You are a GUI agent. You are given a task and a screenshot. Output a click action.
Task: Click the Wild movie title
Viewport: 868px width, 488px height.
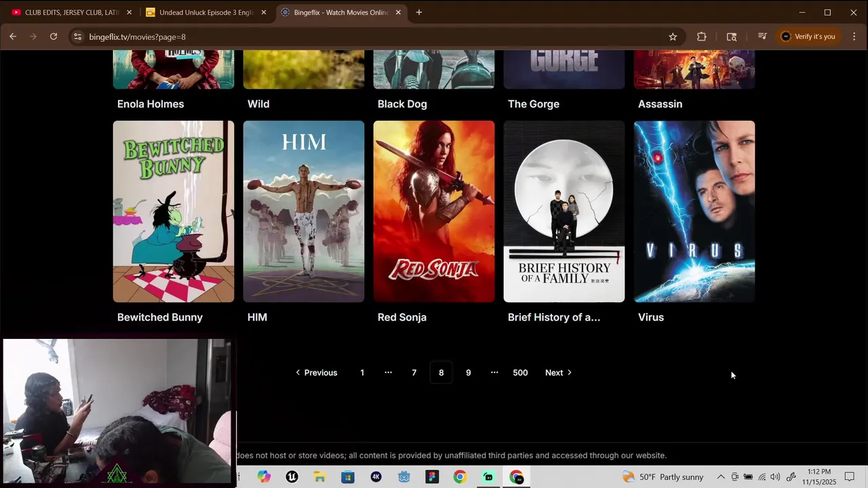[x=258, y=104]
